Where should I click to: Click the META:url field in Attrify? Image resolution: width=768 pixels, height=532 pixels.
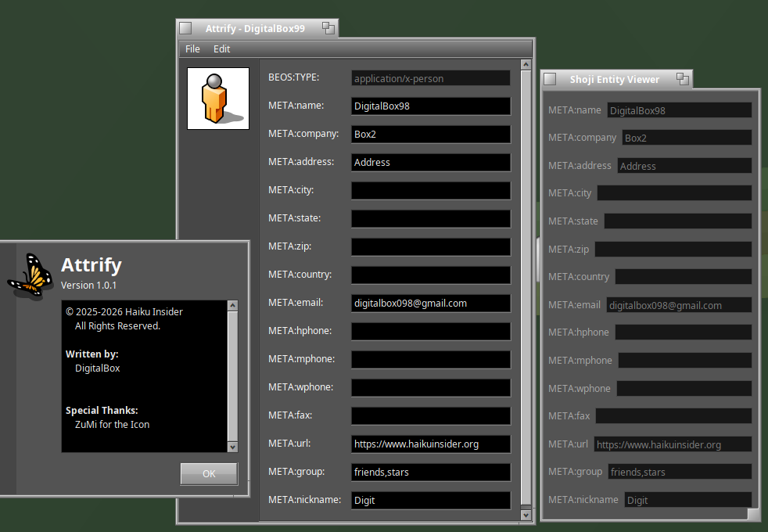(430, 444)
